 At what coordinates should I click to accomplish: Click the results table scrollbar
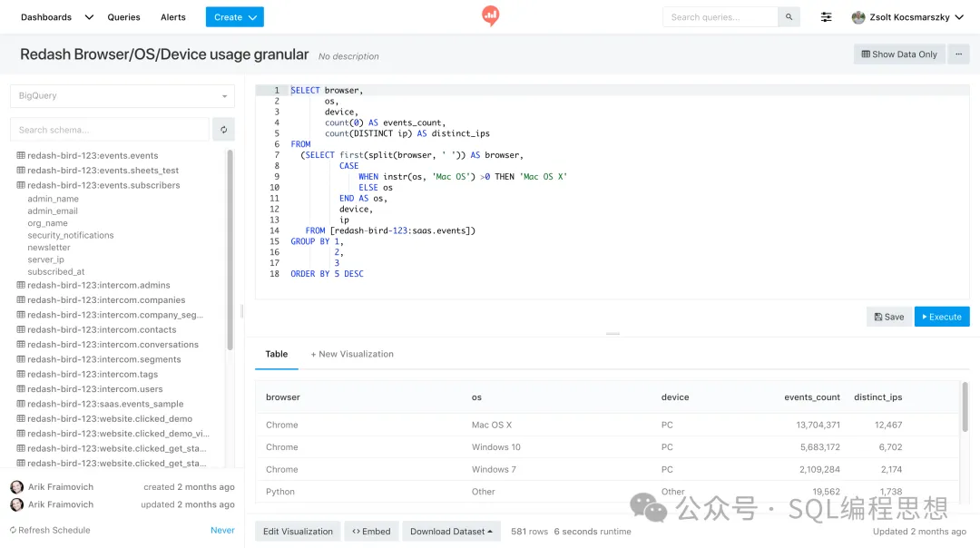point(965,406)
